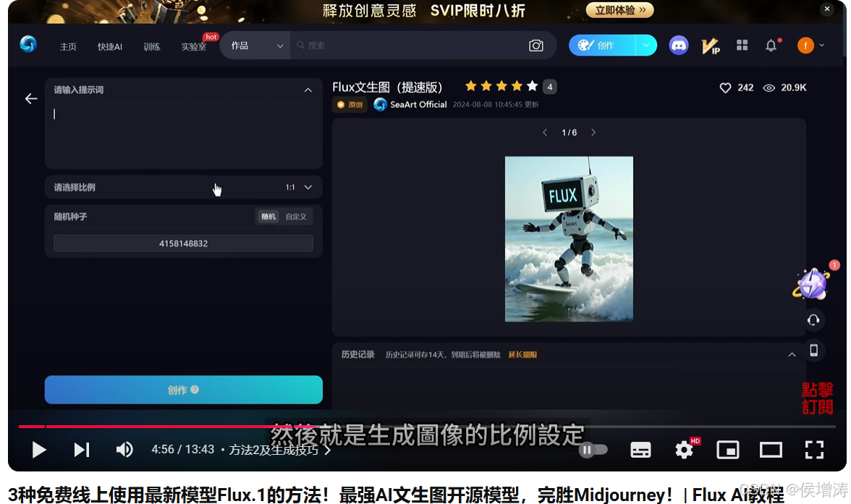
Task: Click the 點擊訂閱 subscribe overlay
Action: (x=817, y=398)
